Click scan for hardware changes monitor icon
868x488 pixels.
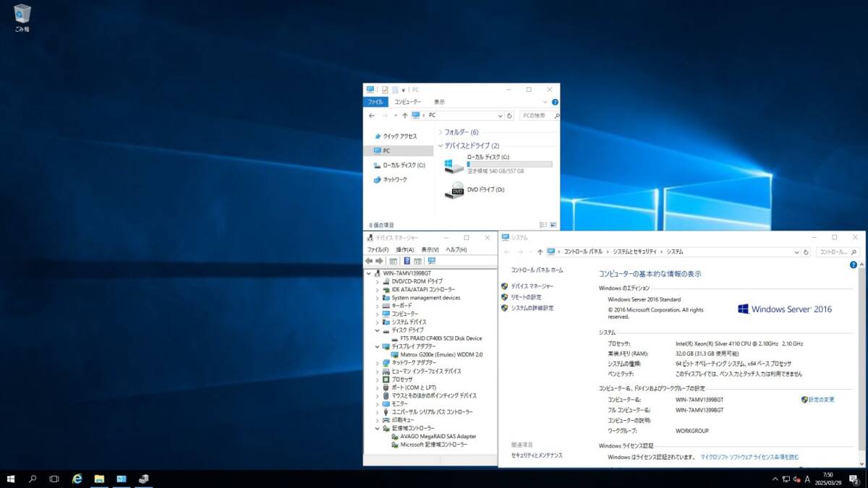[432, 261]
